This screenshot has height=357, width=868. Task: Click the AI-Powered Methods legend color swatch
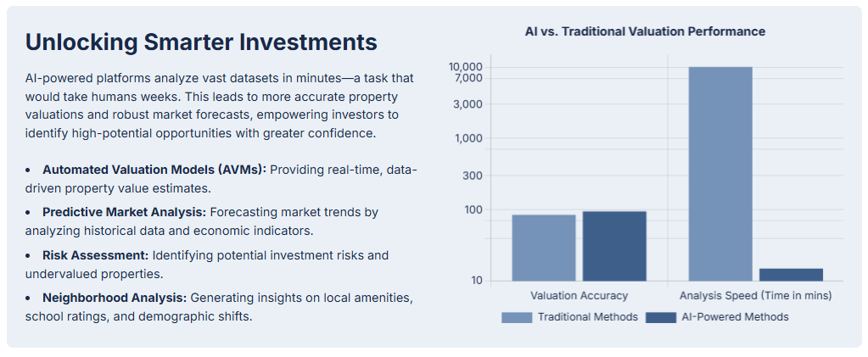(x=661, y=317)
